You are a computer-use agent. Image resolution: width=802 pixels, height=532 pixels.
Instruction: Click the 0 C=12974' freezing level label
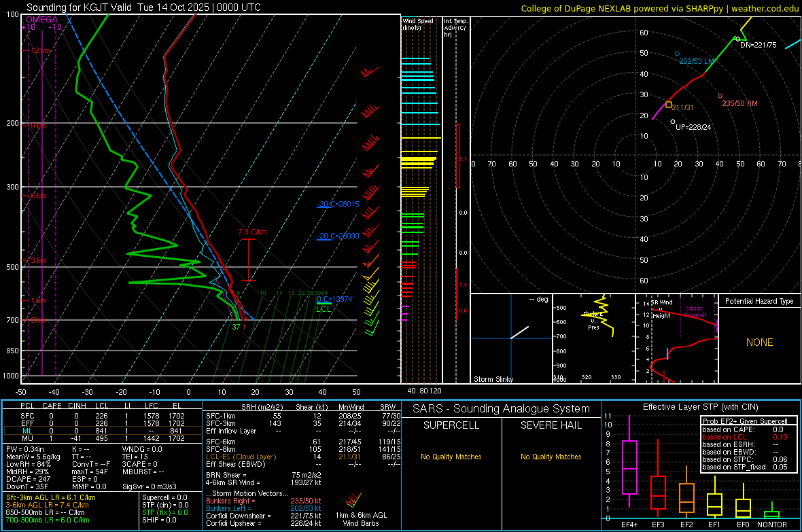click(335, 299)
